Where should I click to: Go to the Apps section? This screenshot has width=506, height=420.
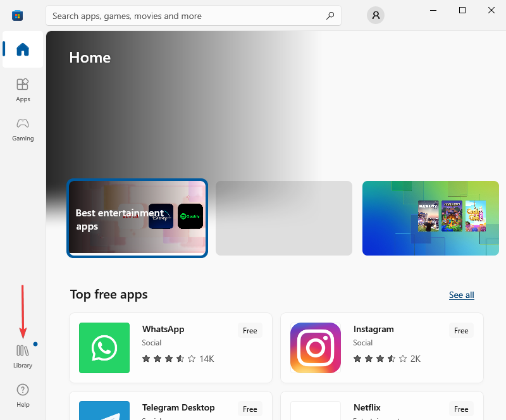click(23, 90)
